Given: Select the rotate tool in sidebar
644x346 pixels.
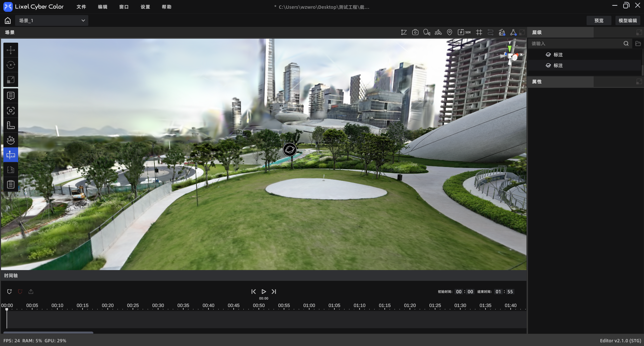Looking at the screenshot, I should click(11, 65).
